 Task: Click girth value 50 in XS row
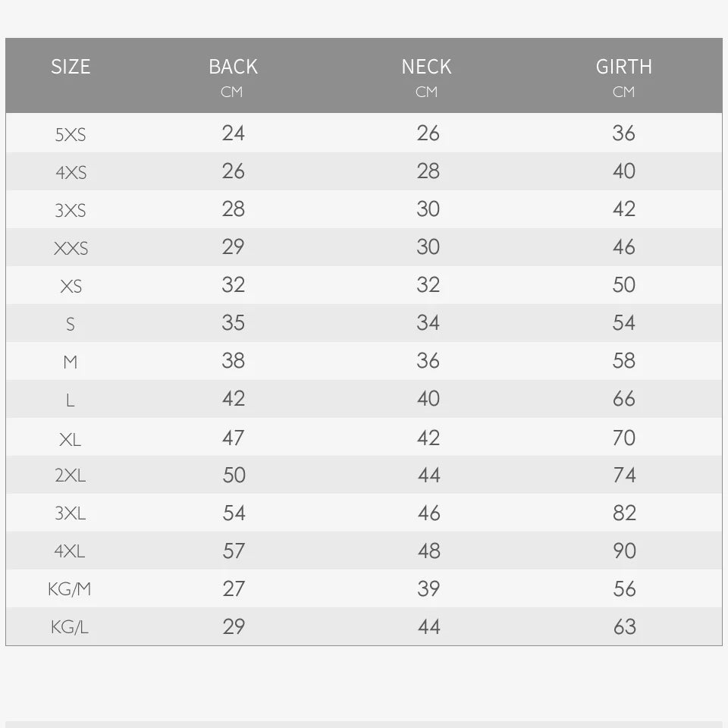pos(623,285)
